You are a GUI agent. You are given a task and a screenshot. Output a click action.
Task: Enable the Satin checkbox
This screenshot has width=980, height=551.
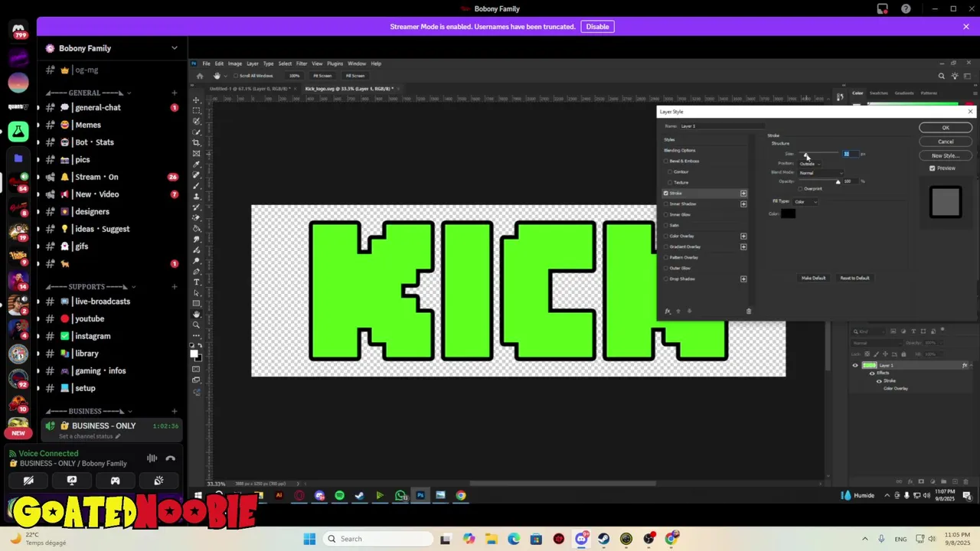click(666, 226)
